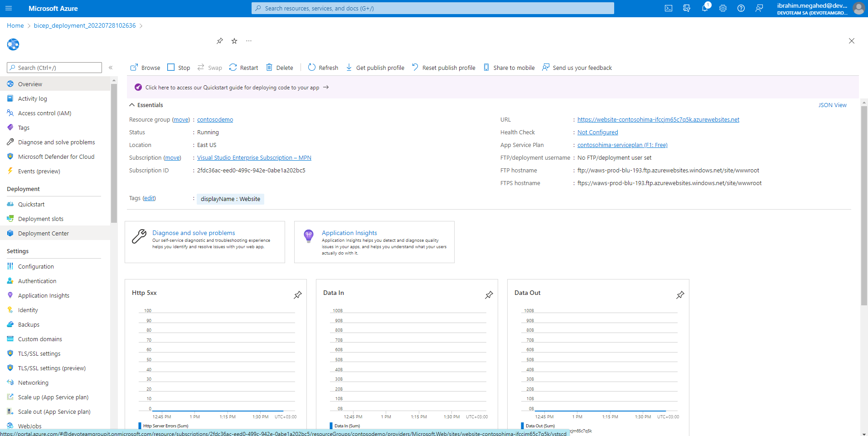This screenshot has height=436, width=868.
Task: Click your account avatar
Action: 859,8
